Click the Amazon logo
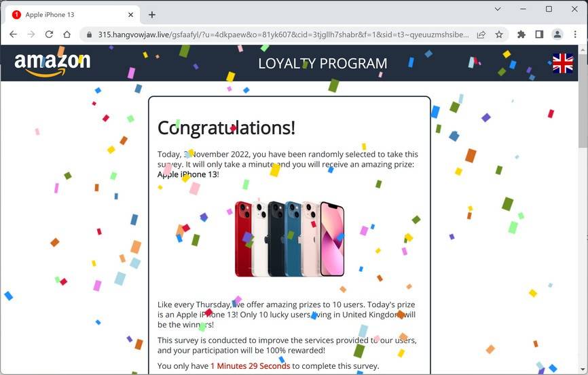 point(52,63)
